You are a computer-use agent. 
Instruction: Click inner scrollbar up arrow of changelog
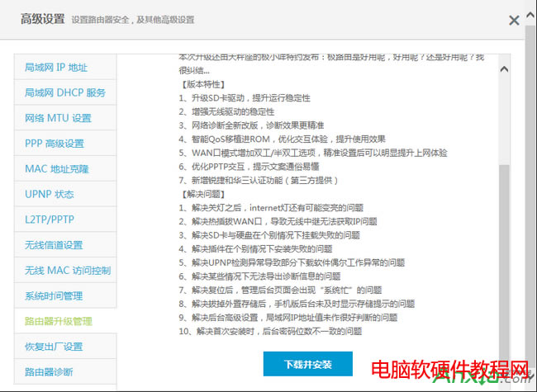click(x=504, y=69)
